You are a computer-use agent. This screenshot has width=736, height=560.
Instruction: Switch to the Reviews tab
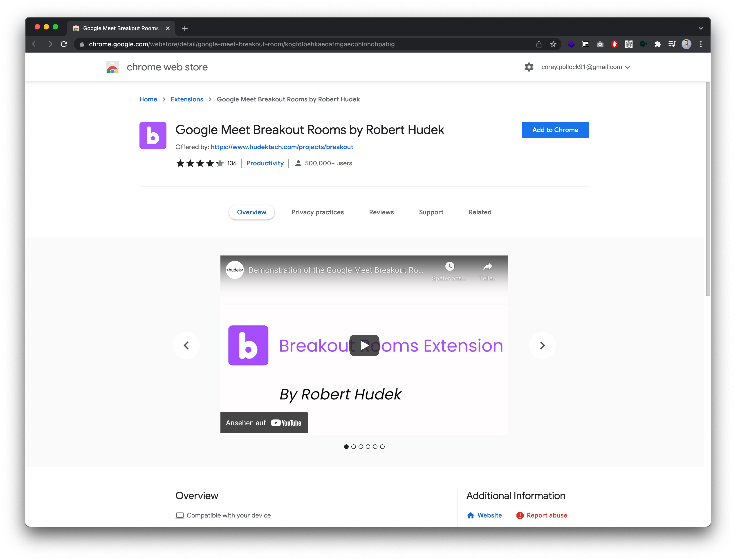[381, 212]
